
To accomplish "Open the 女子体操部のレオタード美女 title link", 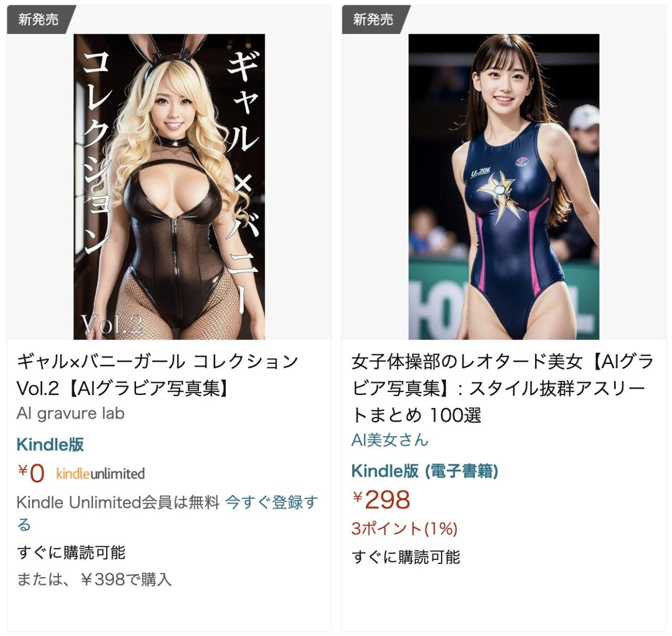I will click(502, 388).
